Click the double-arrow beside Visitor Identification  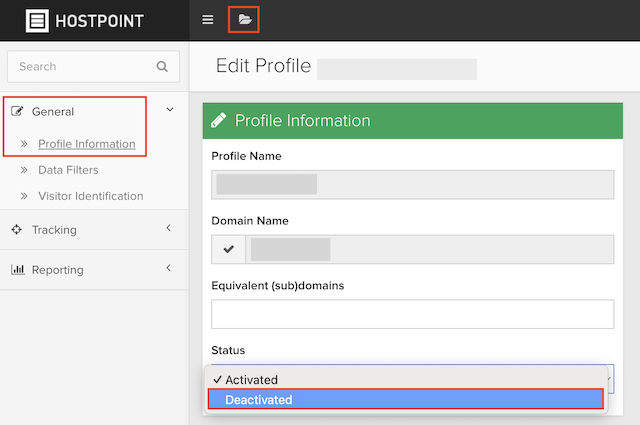(24, 196)
